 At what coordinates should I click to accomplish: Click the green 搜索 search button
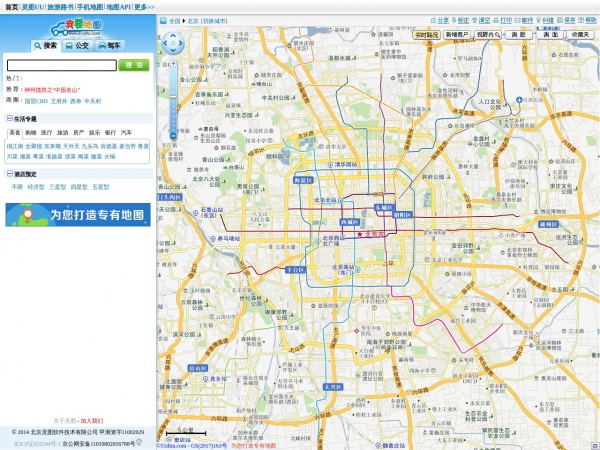click(x=134, y=65)
